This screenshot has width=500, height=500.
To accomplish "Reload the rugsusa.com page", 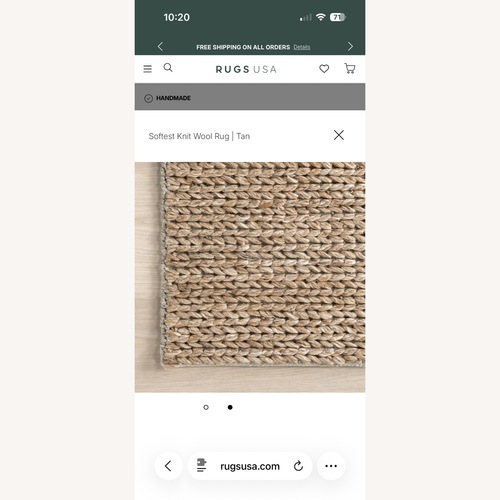I will pos(298,466).
